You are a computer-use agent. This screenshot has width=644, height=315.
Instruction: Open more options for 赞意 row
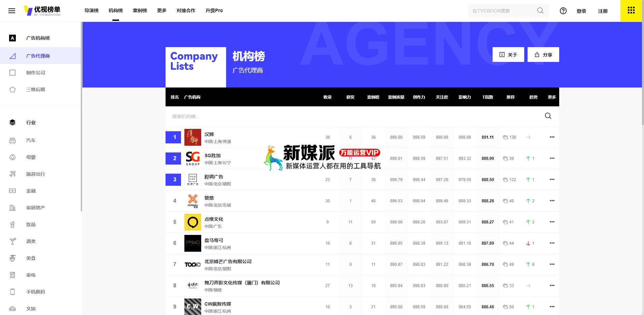click(x=552, y=201)
